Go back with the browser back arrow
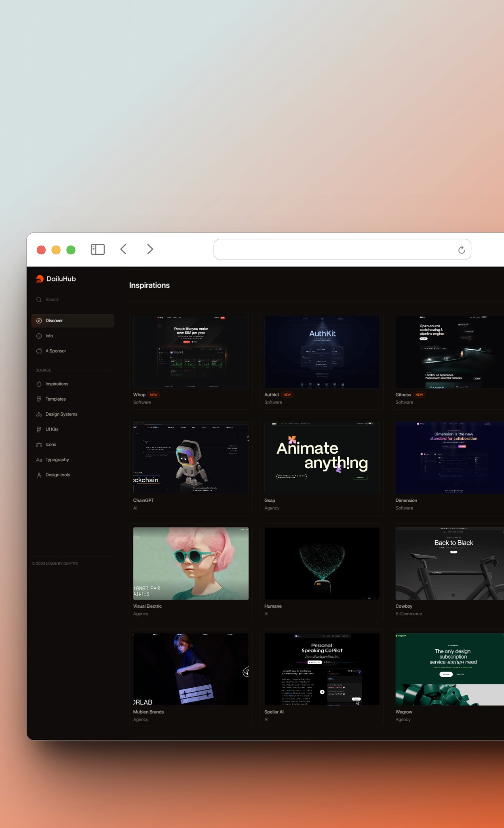The width and height of the screenshot is (504, 828). coord(124,249)
